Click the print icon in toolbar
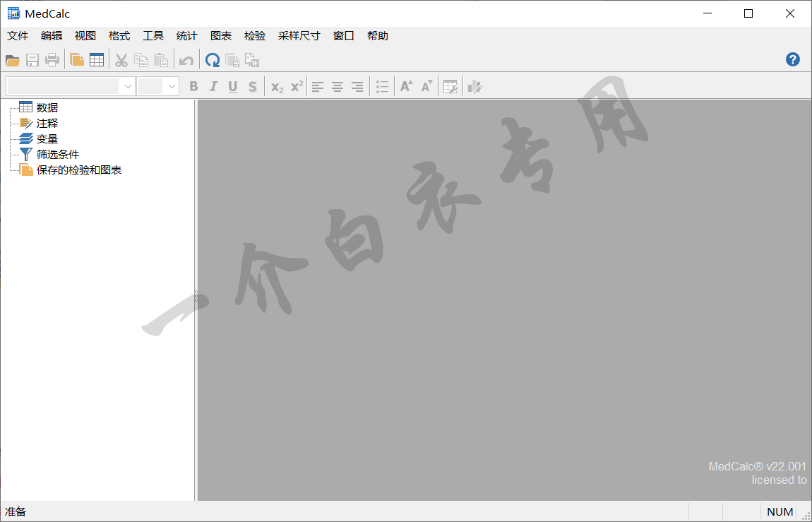 tap(52, 60)
